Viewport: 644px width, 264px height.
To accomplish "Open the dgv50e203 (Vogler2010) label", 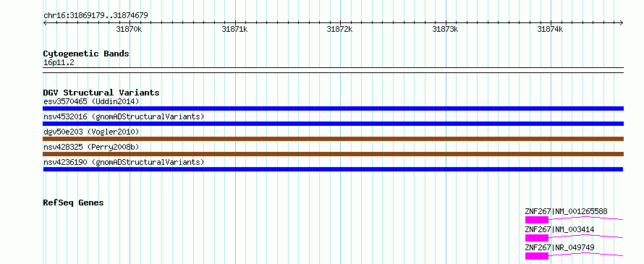I will click(x=91, y=132).
